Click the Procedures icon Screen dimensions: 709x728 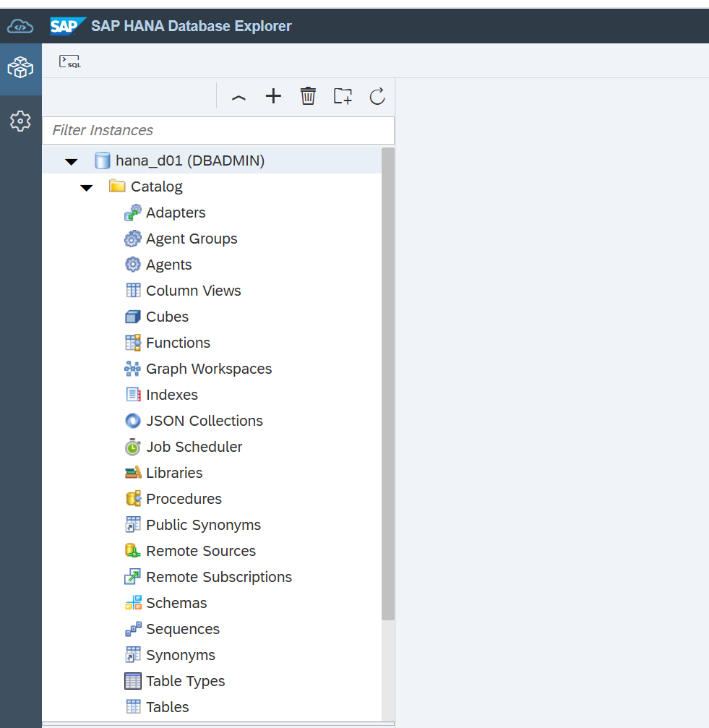133,499
